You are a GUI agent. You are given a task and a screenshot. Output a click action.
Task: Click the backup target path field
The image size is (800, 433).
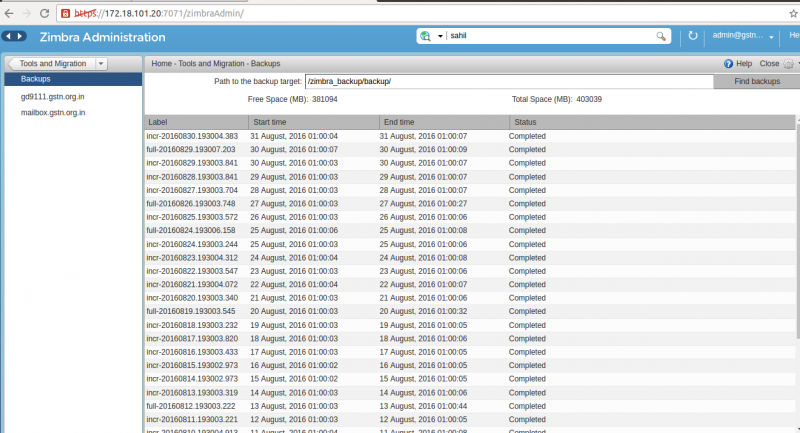(x=509, y=82)
